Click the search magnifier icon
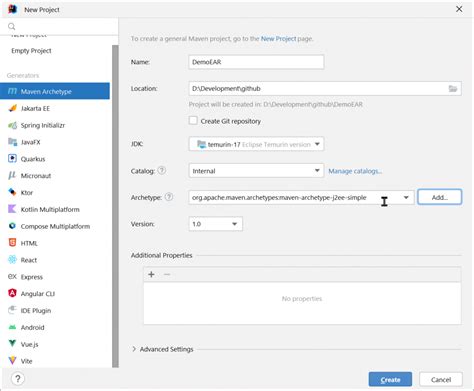This screenshot has height=391, width=474. (x=11, y=26)
